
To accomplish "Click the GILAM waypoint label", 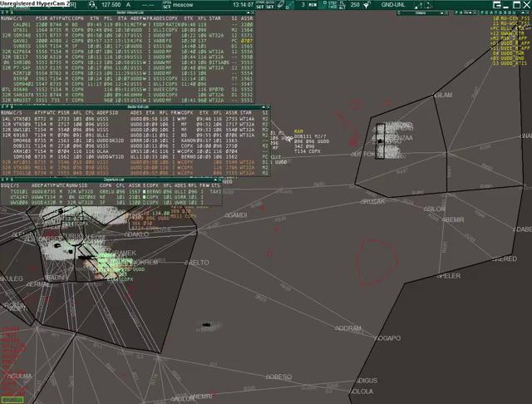I will [443, 96].
